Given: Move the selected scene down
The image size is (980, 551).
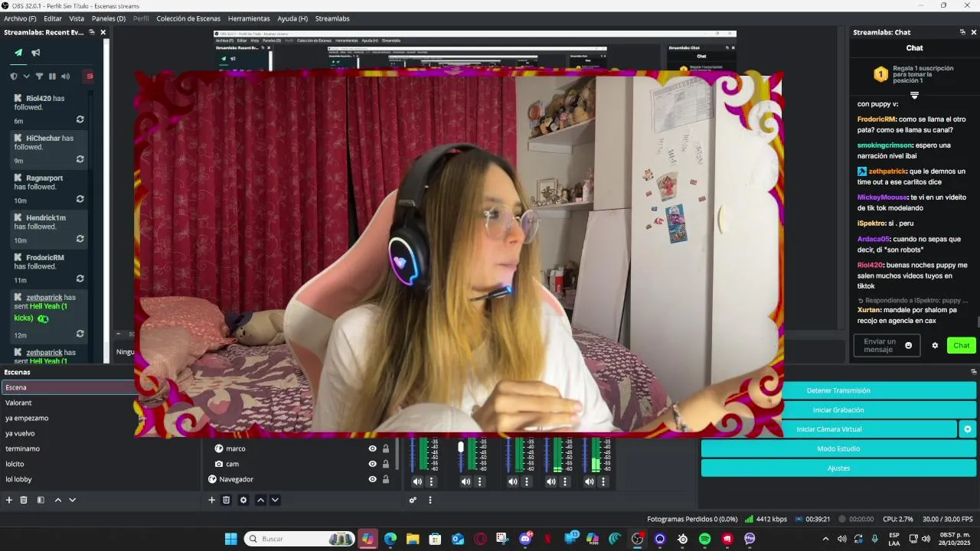Looking at the screenshot, I should 72,500.
